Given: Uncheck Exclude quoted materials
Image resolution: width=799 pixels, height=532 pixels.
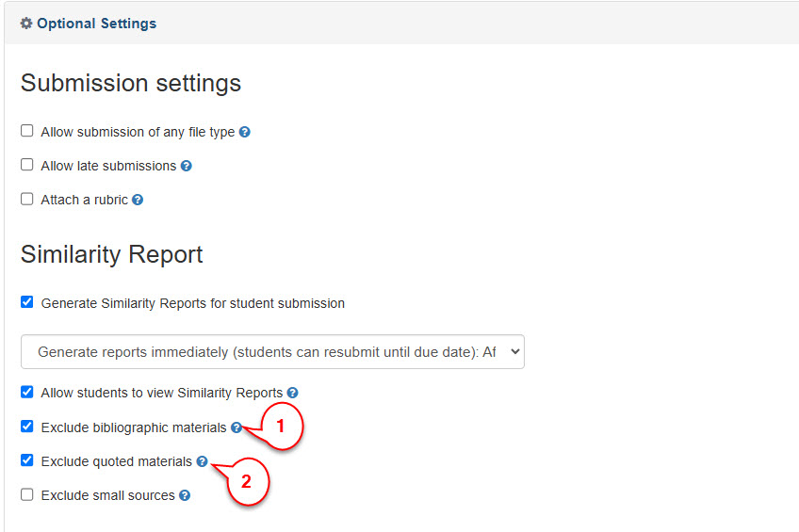Looking at the screenshot, I should [27, 460].
